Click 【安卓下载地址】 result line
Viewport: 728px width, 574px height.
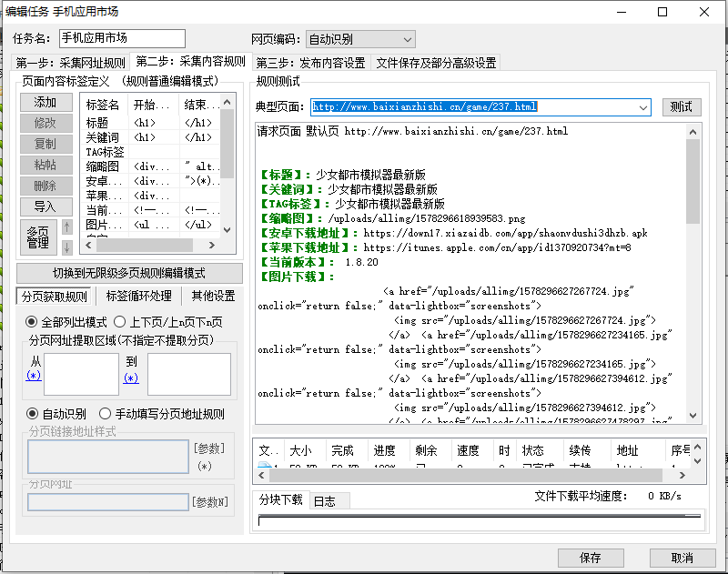tap(452, 233)
